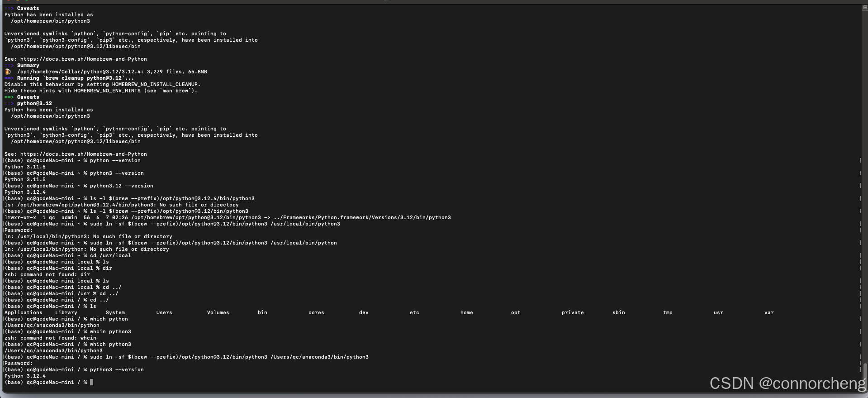The image size is (868, 398).
Task: Click the bold python@3.12 heading line
Action: point(34,104)
